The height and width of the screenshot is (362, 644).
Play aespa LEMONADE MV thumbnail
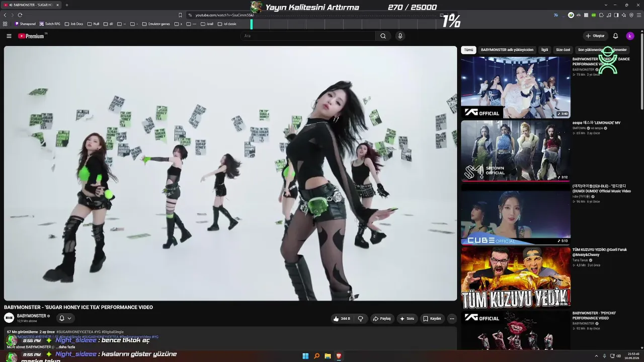click(516, 151)
